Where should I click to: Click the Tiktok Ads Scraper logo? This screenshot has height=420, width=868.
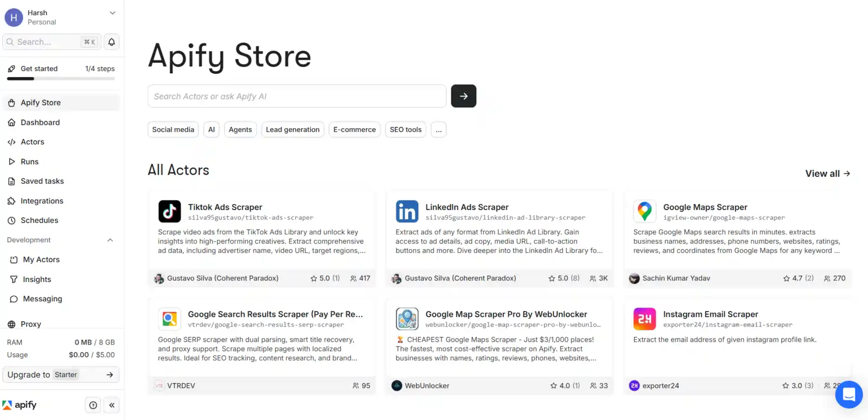click(x=169, y=211)
